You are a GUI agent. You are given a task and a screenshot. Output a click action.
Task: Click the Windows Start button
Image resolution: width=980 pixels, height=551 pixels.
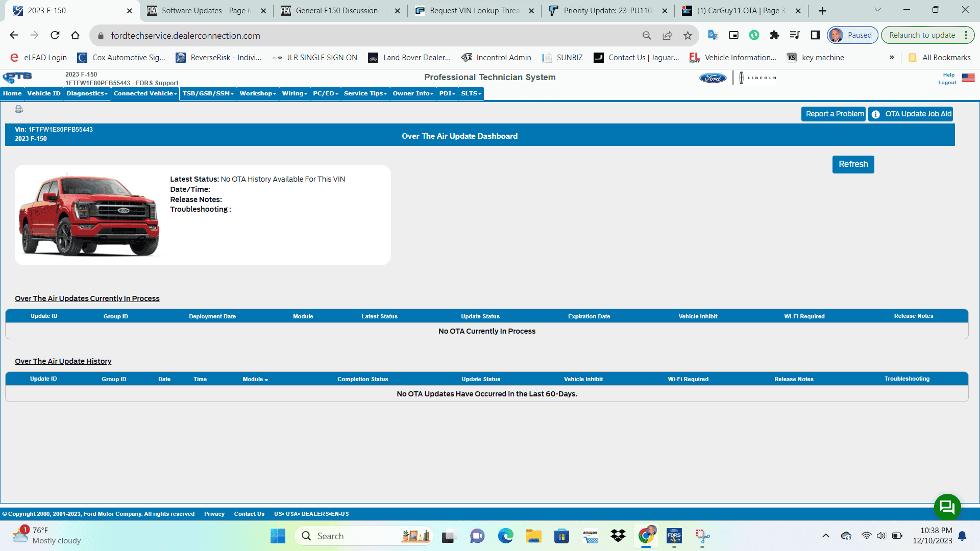(278, 536)
